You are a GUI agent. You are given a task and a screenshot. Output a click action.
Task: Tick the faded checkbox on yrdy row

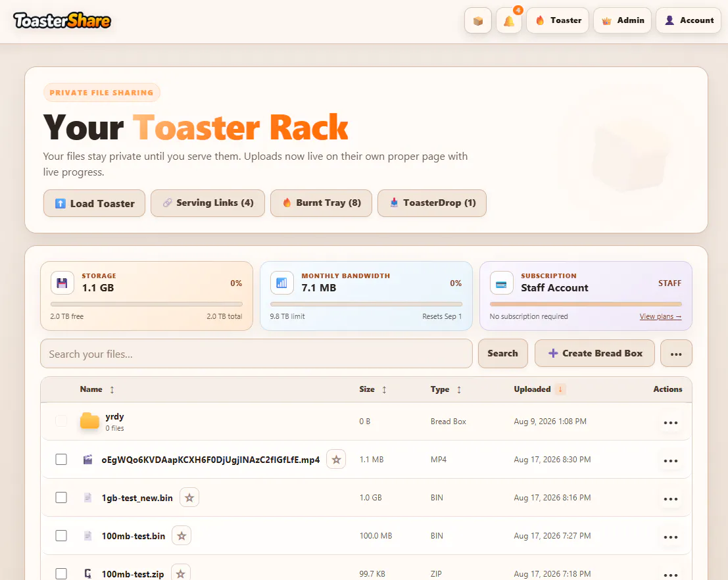(x=61, y=421)
